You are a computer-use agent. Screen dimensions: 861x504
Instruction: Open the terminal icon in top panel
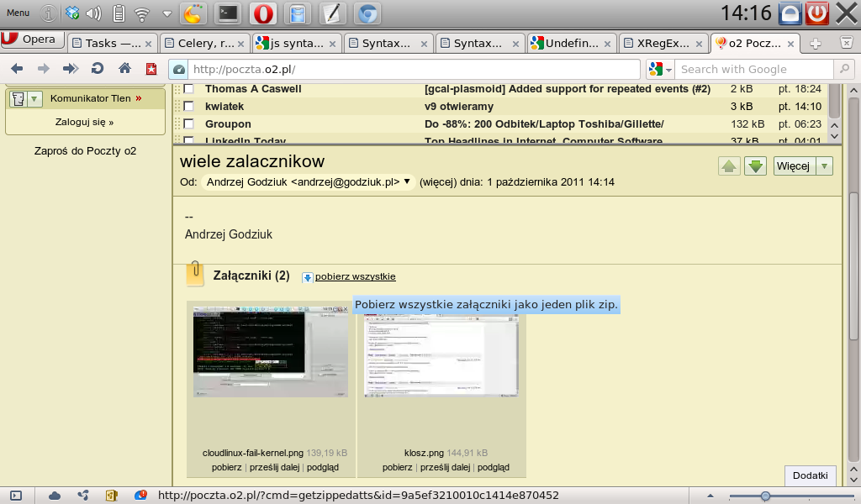(x=228, y=13)
